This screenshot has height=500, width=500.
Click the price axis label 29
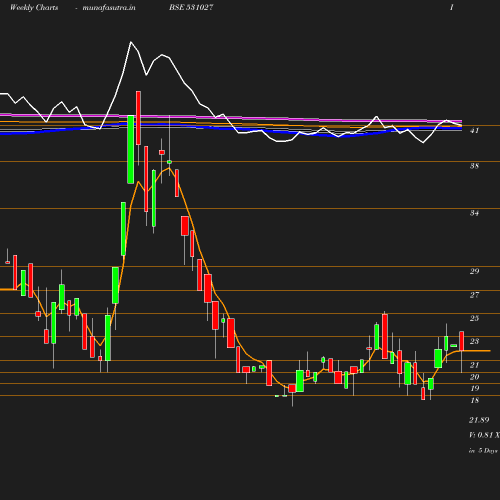coord(474,271)
